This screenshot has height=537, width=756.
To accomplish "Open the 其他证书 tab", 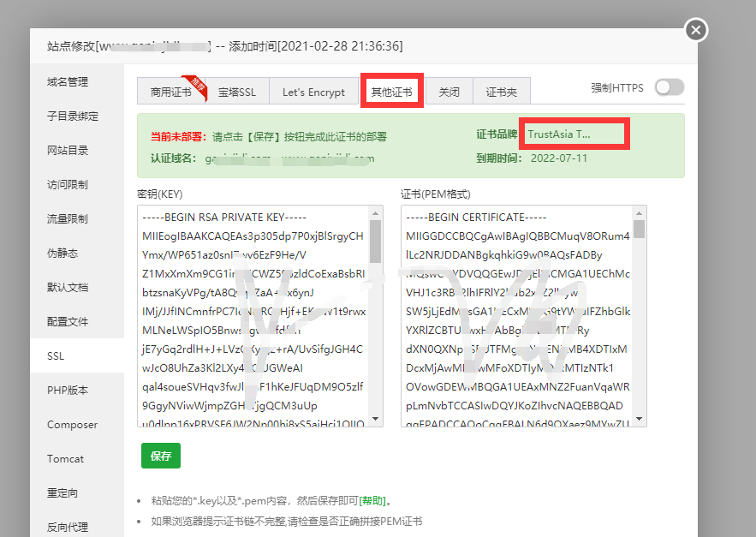I will coord(391,92).
